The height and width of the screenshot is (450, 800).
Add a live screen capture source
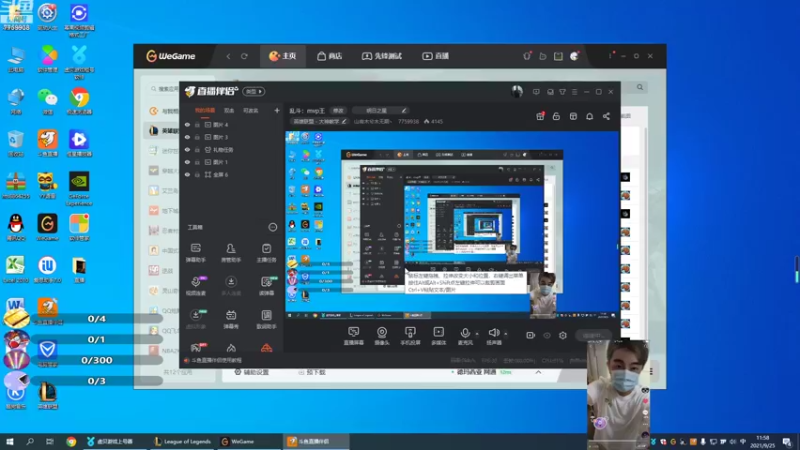click(x=354, y=336)
